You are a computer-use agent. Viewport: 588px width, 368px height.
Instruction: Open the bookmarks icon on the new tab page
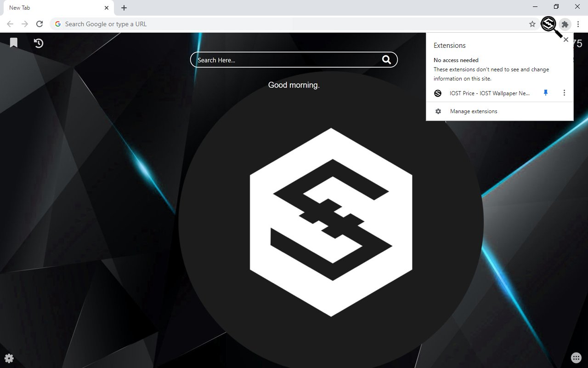click(14, 43)
